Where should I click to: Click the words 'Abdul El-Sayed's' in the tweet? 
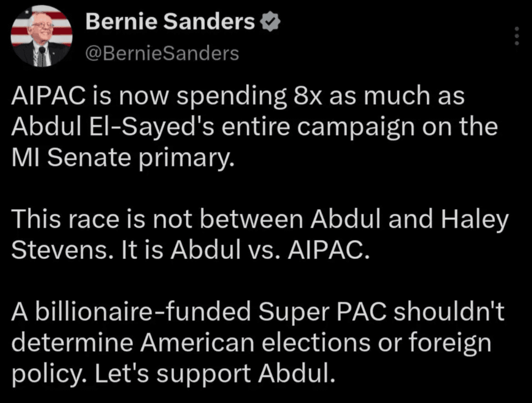pyautogui.click(x=113, y=128)
